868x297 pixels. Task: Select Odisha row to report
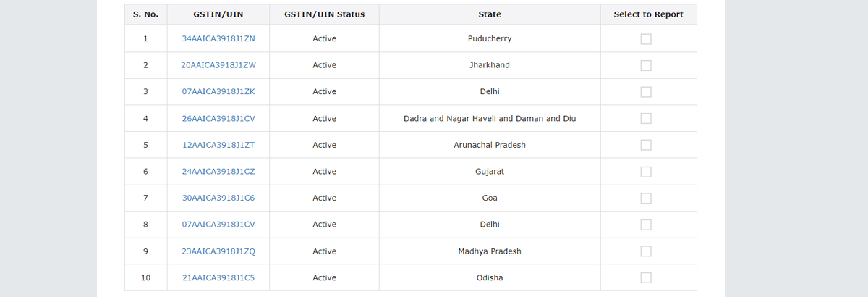(x=646, y=277)
